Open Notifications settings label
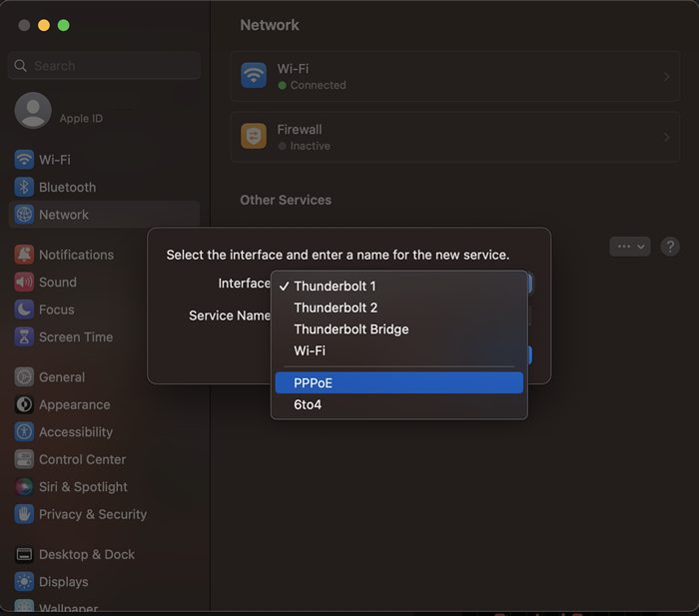 (76, 255)
